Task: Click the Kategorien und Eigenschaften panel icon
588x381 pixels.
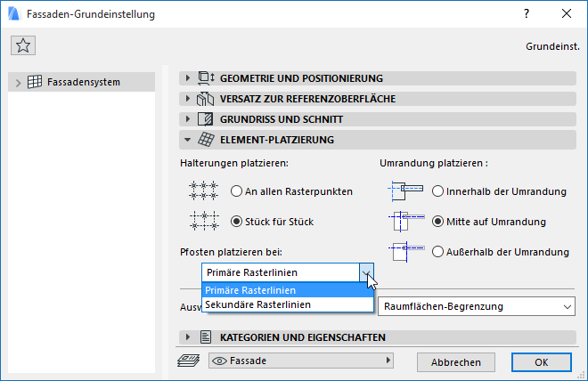Action: [x=206, y=337]
